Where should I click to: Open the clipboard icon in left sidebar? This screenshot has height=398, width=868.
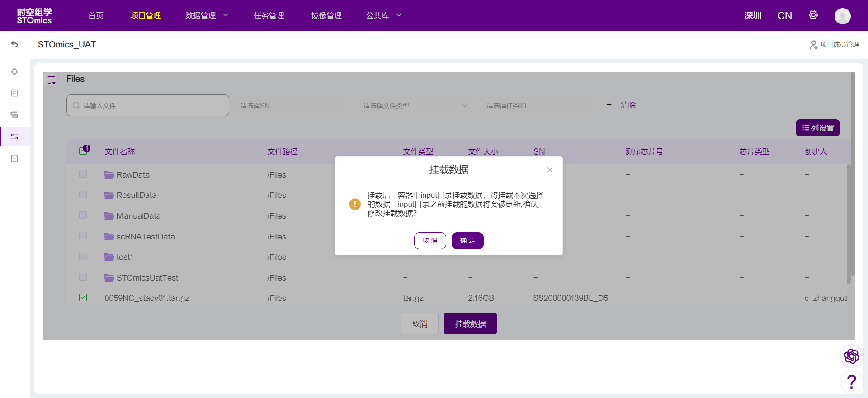(x=14, y=158)
